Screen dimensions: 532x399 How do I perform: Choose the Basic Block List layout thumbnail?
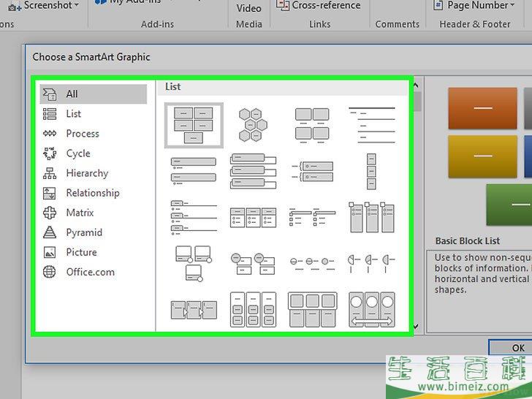tap(194, 125)
